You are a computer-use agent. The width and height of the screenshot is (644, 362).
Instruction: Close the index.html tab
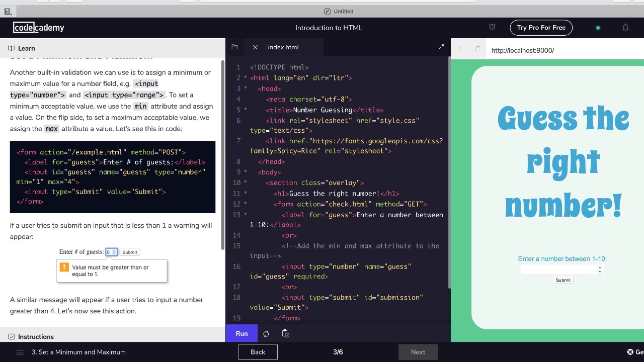(255, 47)
